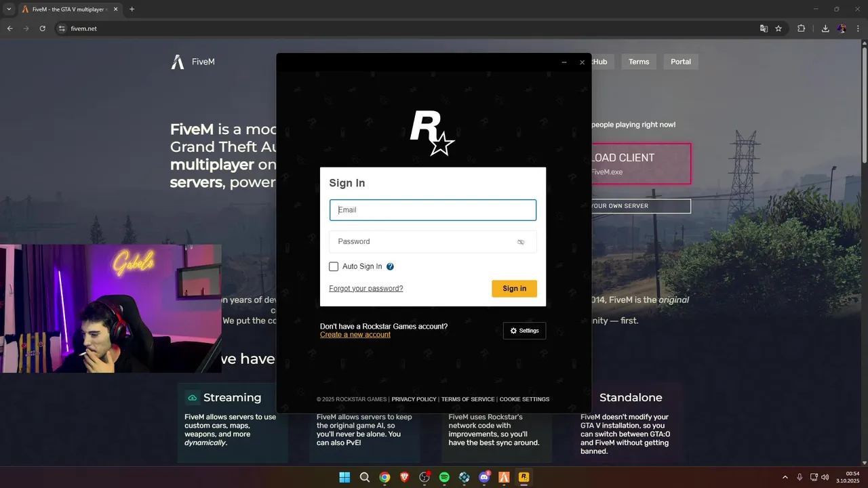Open the Terms item in FiveM navigation
The image size is (868, 488).
click(639, 62)
